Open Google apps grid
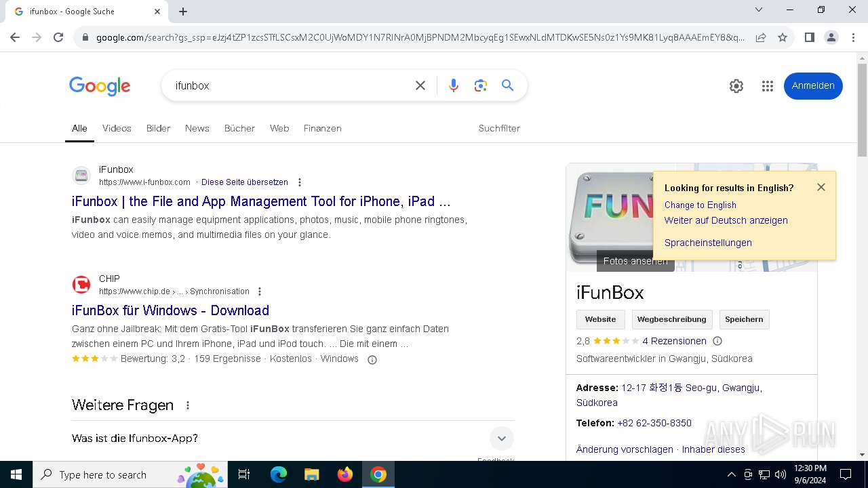The image size is (868, 488). (768, 86)
